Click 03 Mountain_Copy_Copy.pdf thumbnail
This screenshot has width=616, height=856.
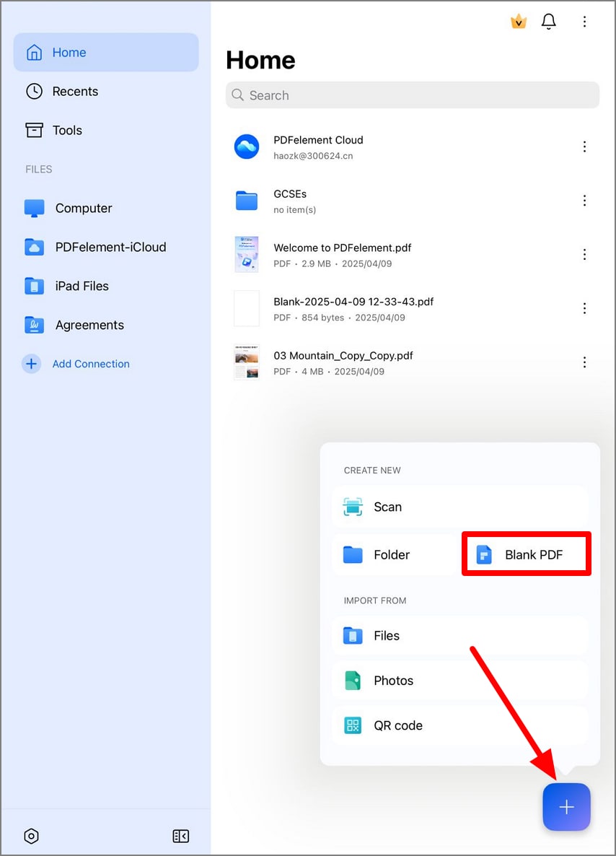[x=247, y=362]
